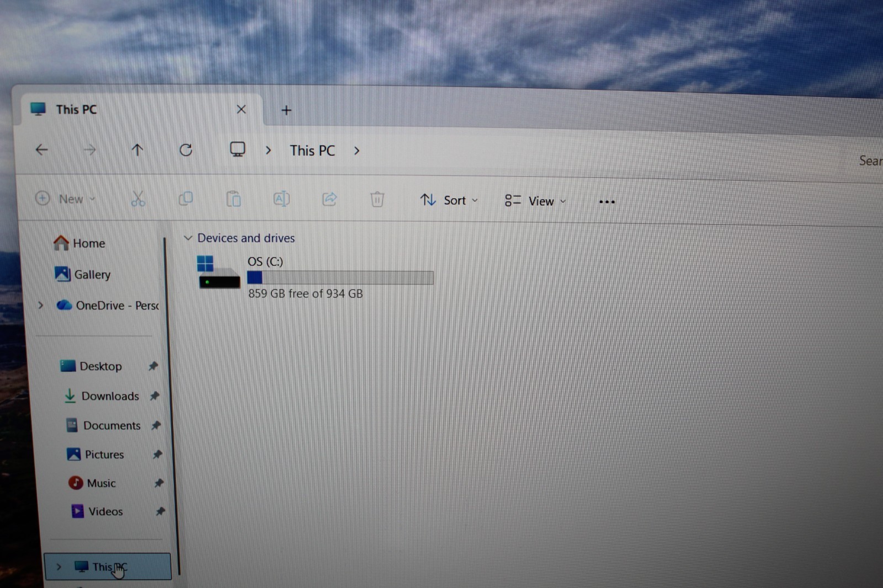
Task: Click the Delete trash icon
Action: pyautogui.click(x=377, y=199)
